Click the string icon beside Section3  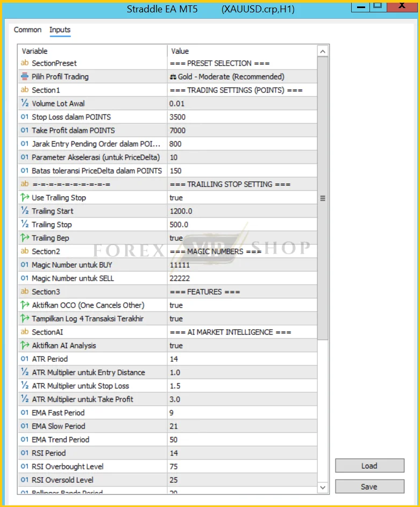pyautogui.click(x=25, y=291)
